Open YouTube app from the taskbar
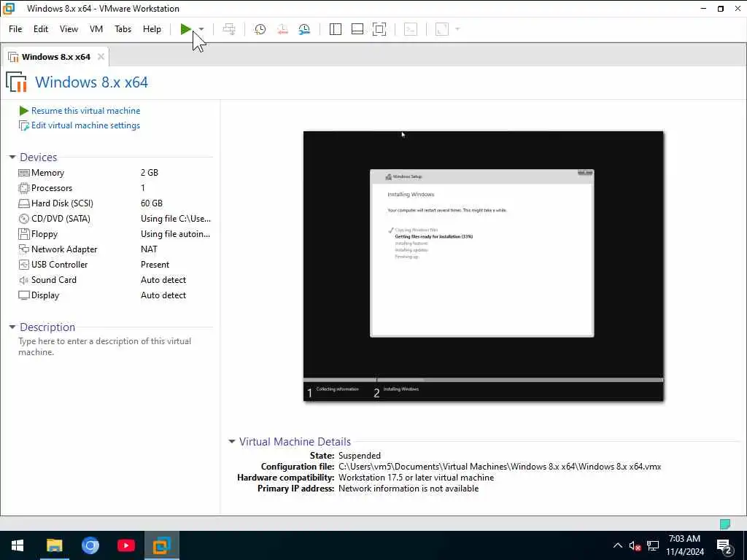The width and height of the screenshot is (747, 560). click(125, 545)
